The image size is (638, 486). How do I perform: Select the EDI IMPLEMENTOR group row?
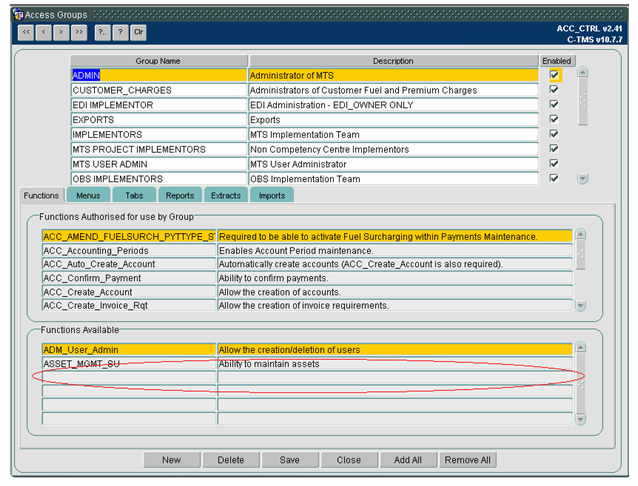click(x=159, y=105)
